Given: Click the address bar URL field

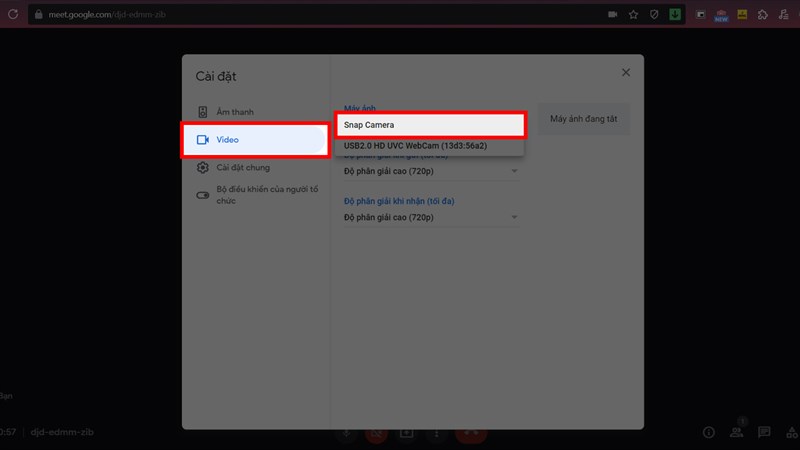Looking at the screenshot, I should click(300, 15).
